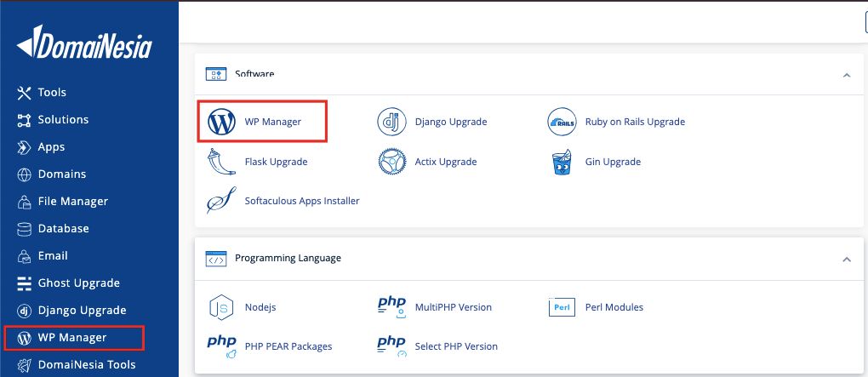This screenshot has width=868, height=377.
Task: Open Tools in the sidebar menu
Action: [x=52, y=93]
